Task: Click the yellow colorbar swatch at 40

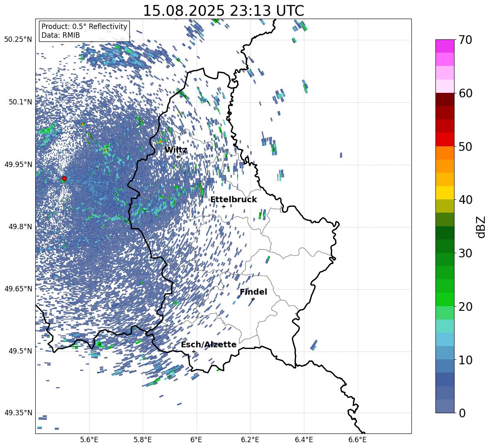Action: [445, 193]
